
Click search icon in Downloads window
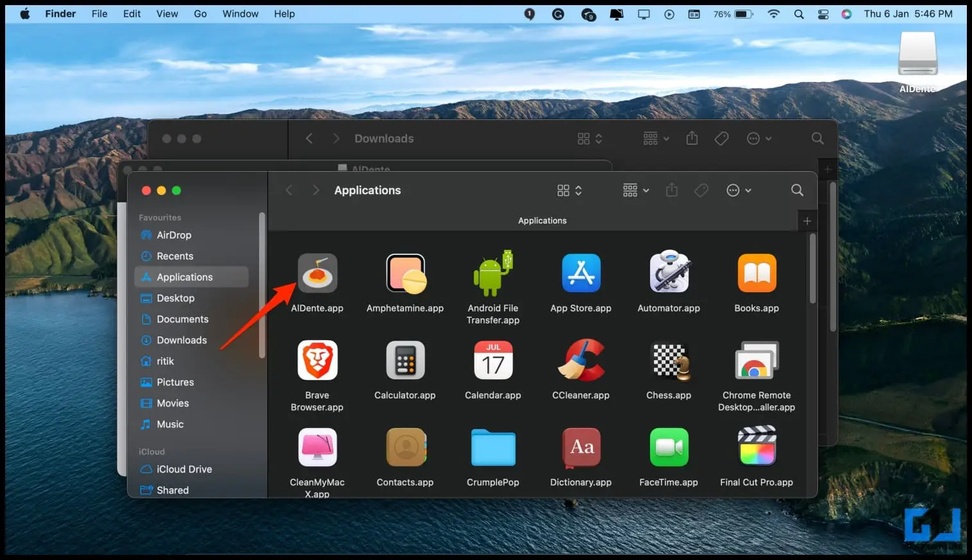tap(817, 138)
